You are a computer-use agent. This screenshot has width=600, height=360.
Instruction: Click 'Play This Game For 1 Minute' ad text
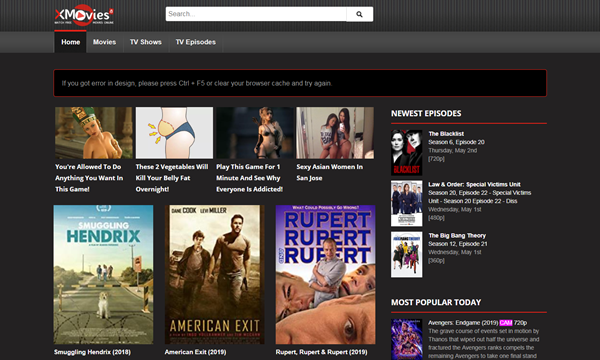pos(249,178)
